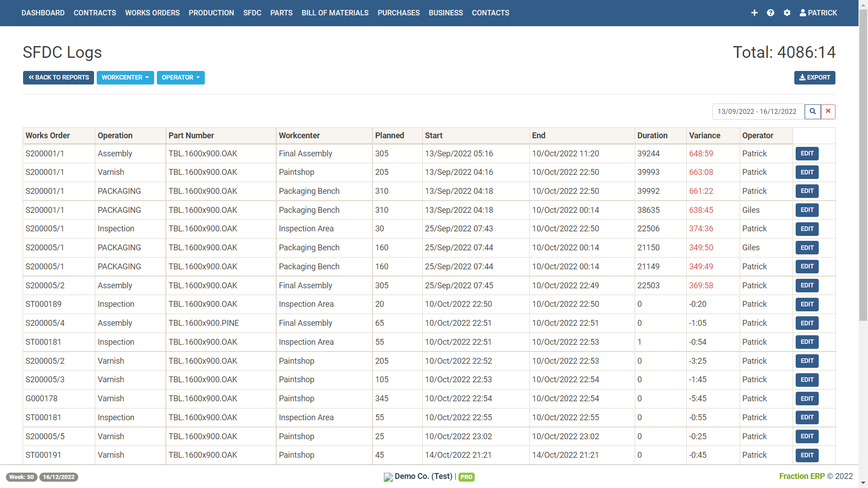The image size is (868, 488).
Task: Edit the ST000189 Inspection log row
Action: click(807, 305)
